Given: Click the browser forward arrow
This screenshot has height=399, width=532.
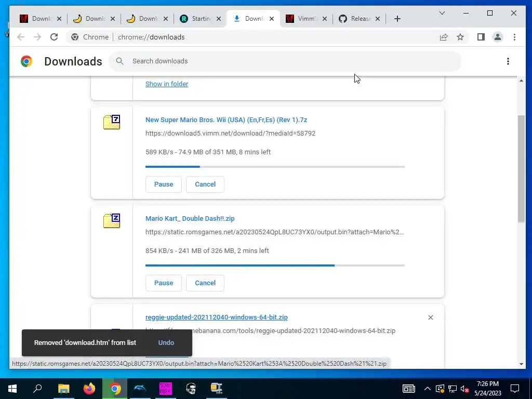Looking at the screenshot, I should pos(37,37).
